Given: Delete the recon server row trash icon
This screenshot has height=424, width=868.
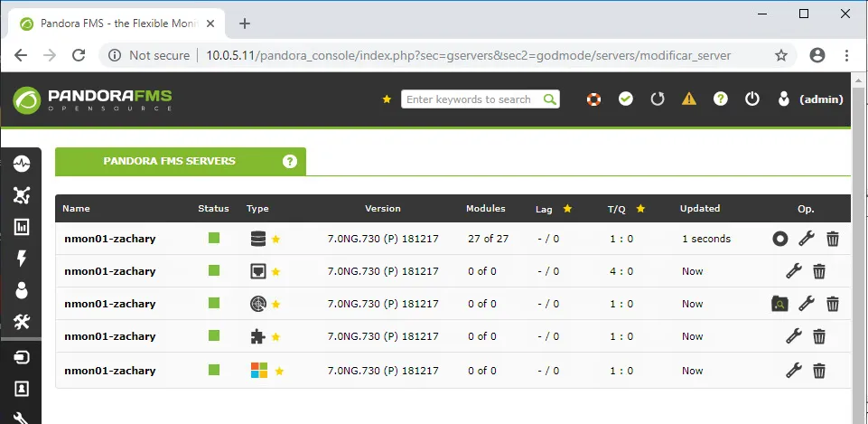Looking at the screenshot, I should tap(833, 304).
